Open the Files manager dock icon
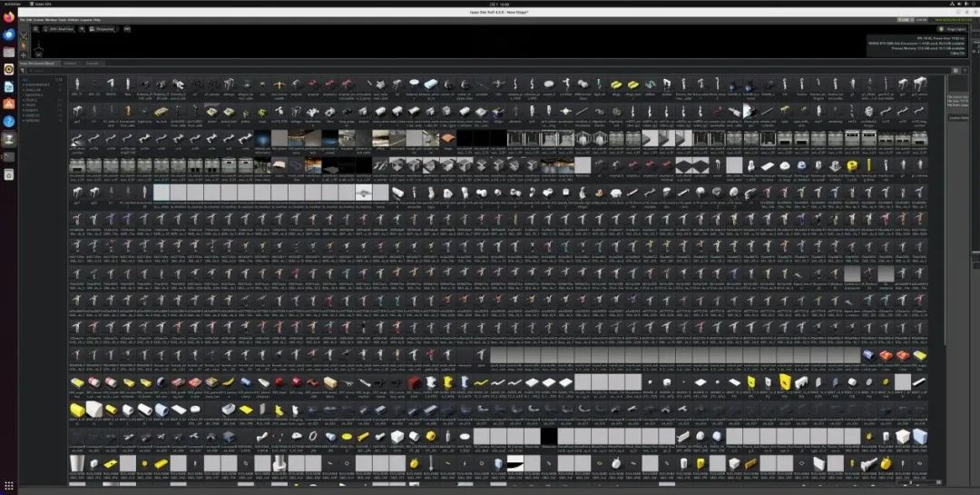This screenshot has width=980, height=495. click(9, 52)
